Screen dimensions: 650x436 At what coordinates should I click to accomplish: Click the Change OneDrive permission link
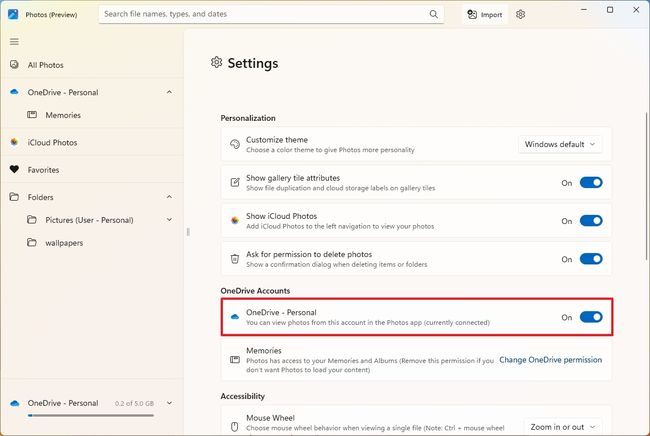point(550,360)
